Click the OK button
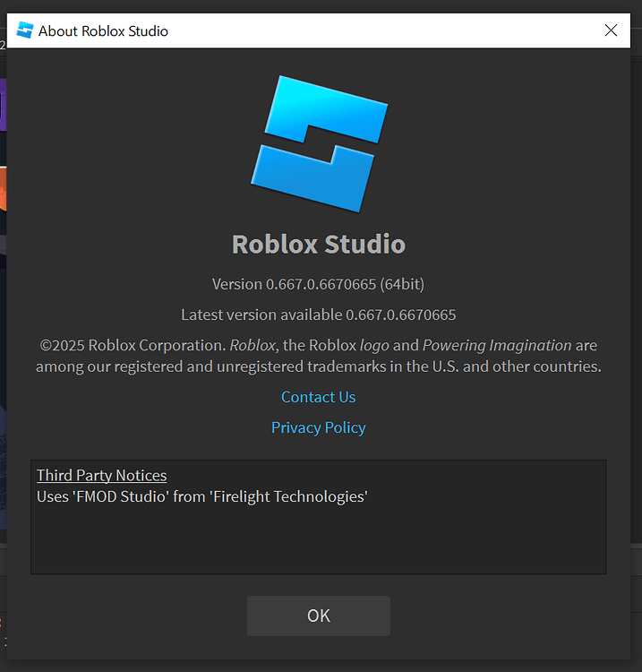 tap(318, 616)
